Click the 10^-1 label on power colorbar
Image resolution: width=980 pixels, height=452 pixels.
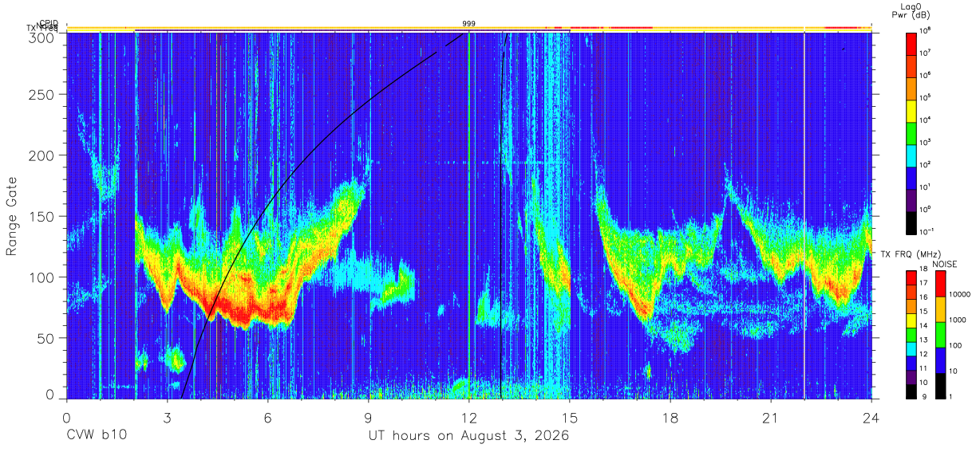coord(927,230)
